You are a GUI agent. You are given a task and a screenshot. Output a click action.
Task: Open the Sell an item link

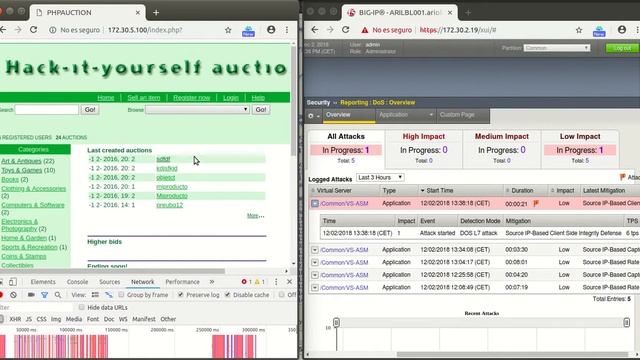tap(144, 98)
